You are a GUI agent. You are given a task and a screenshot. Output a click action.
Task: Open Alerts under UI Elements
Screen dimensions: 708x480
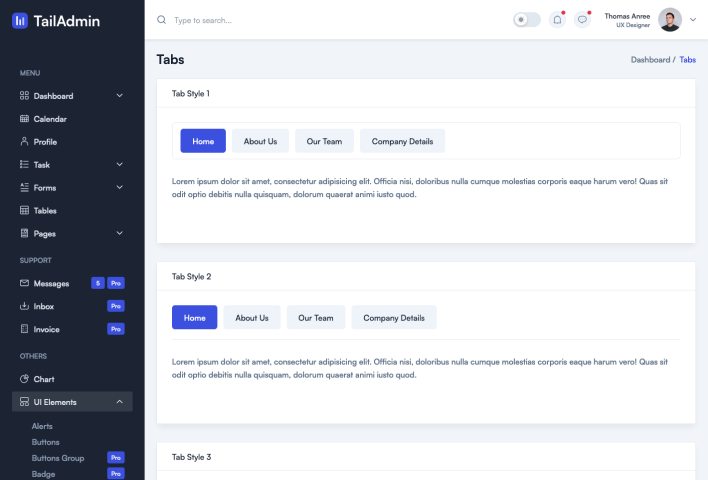coord(42,426)
